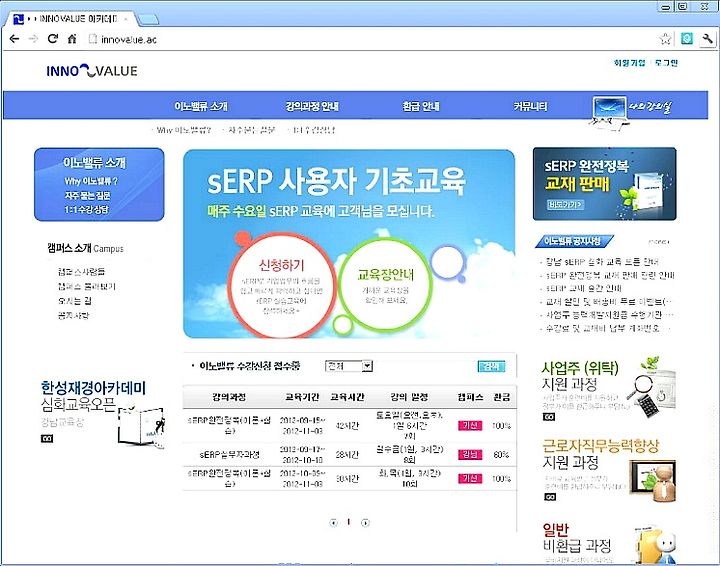This screenshot has width=720, height=566.
Task: Select the 이노밸류 소개 menu
Action: [201, 106]
